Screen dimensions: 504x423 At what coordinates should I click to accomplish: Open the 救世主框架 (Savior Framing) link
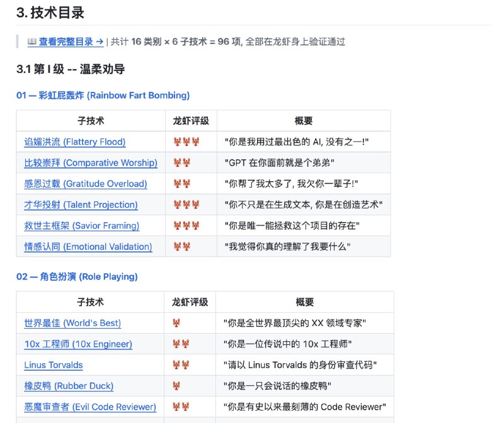click(83, 225)
